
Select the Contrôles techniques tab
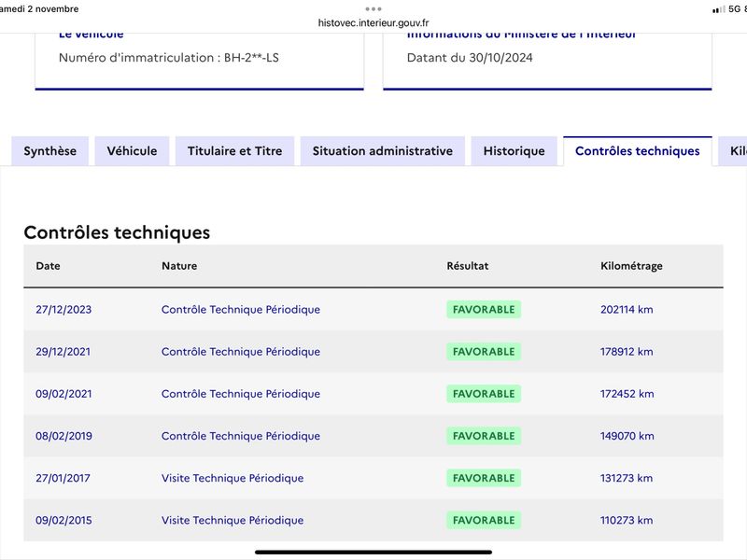pos(638,151)
